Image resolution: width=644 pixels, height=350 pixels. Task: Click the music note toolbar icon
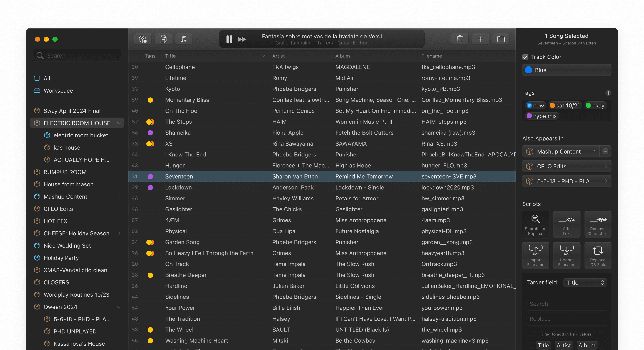point(183,39)
